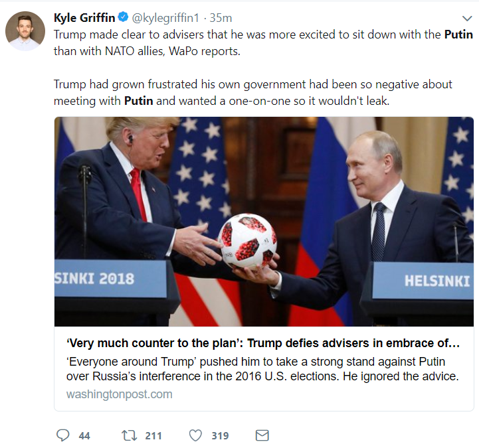Viewport: 479px width, 448px height.
Task: Click the reply count 44
Action: (84, 436)
